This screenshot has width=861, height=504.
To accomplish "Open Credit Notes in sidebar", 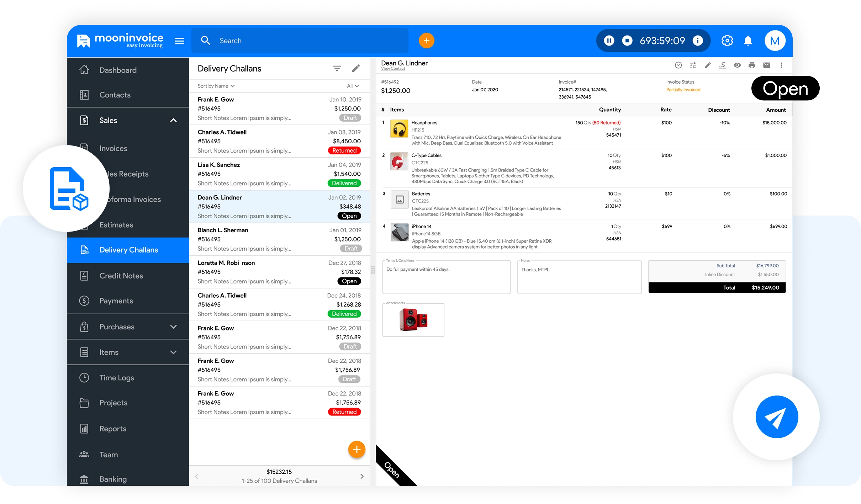I will tap(121, 276).
